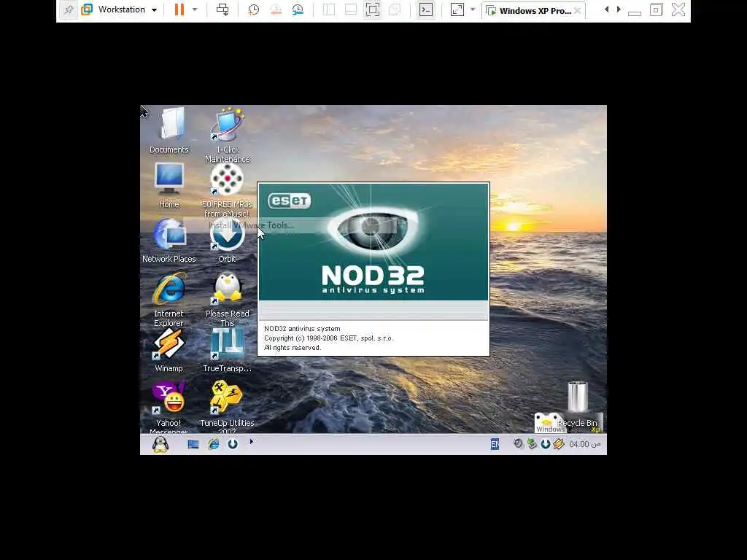This screenshot has height=560, width=747.
Task: Open the console view icon
Action: pyautogui.click(x=426, y=9)
